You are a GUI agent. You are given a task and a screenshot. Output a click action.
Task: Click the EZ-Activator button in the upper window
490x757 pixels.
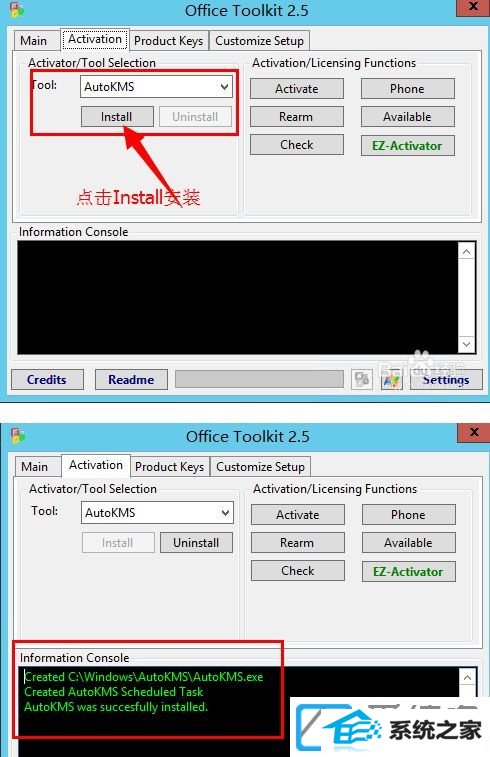[407, 145]
